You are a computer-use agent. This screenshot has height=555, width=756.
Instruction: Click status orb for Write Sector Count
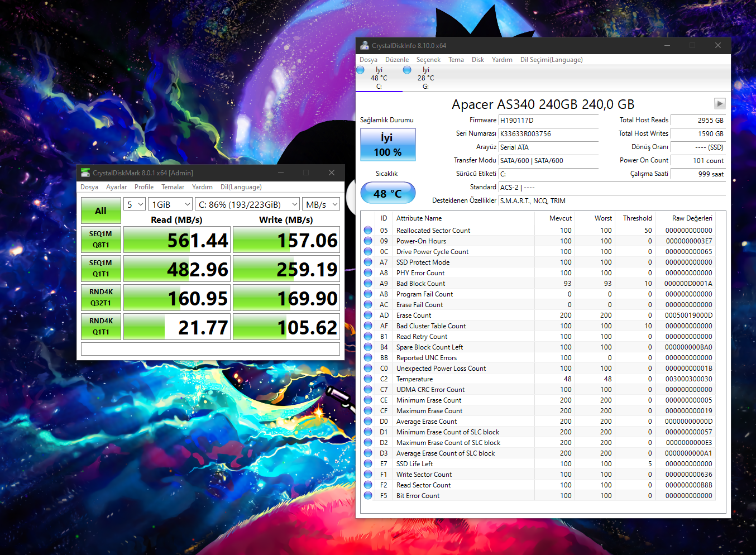click(368, 474)
